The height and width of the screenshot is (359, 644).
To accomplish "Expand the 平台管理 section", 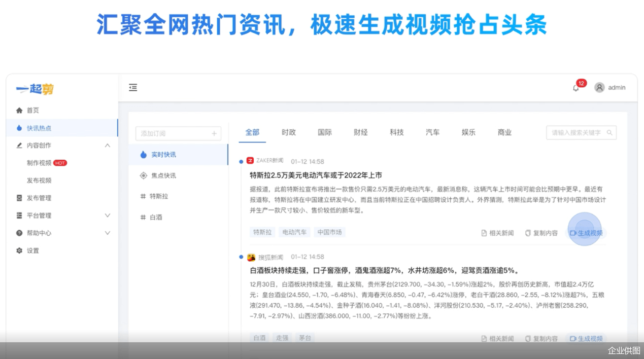I will point(107,216).
